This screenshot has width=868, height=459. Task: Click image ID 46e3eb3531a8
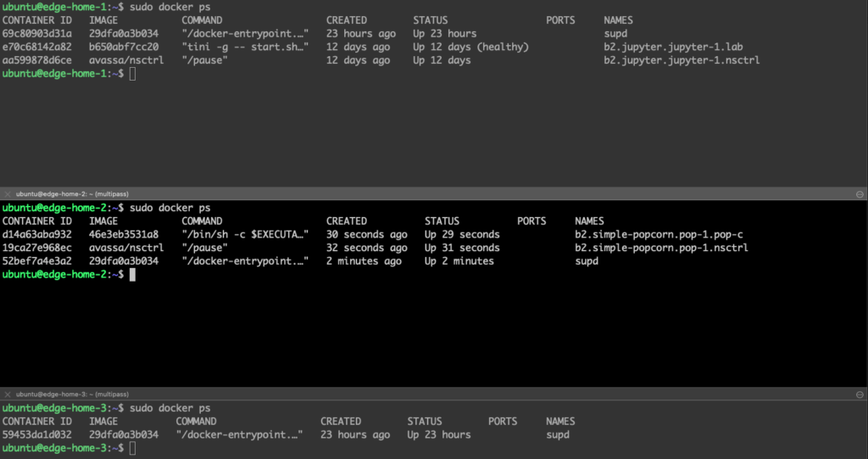pos(124,234)
